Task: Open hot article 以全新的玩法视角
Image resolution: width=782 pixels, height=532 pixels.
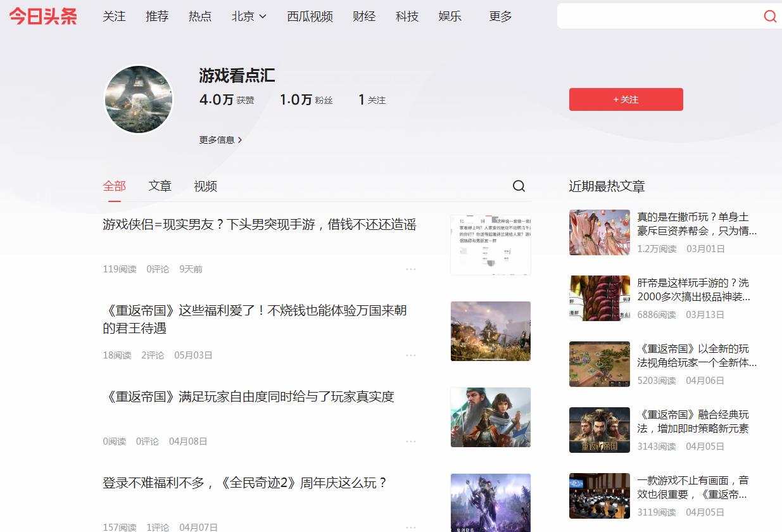Action: click(697, 356)
